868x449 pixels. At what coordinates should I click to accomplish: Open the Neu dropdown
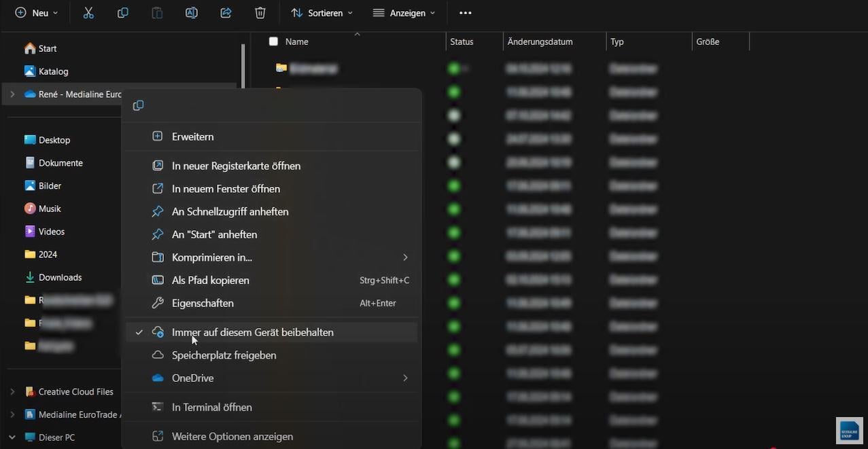pyautogui.click(x=37, y=13)
